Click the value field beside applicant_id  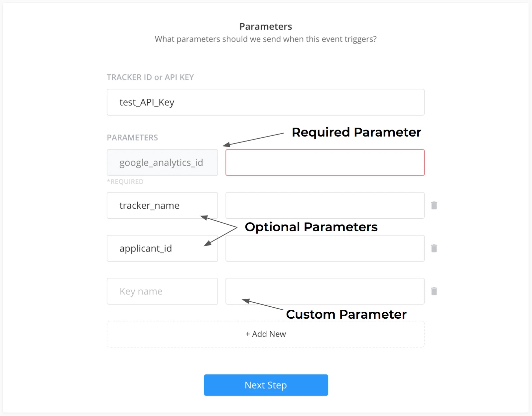coord(325,248)
